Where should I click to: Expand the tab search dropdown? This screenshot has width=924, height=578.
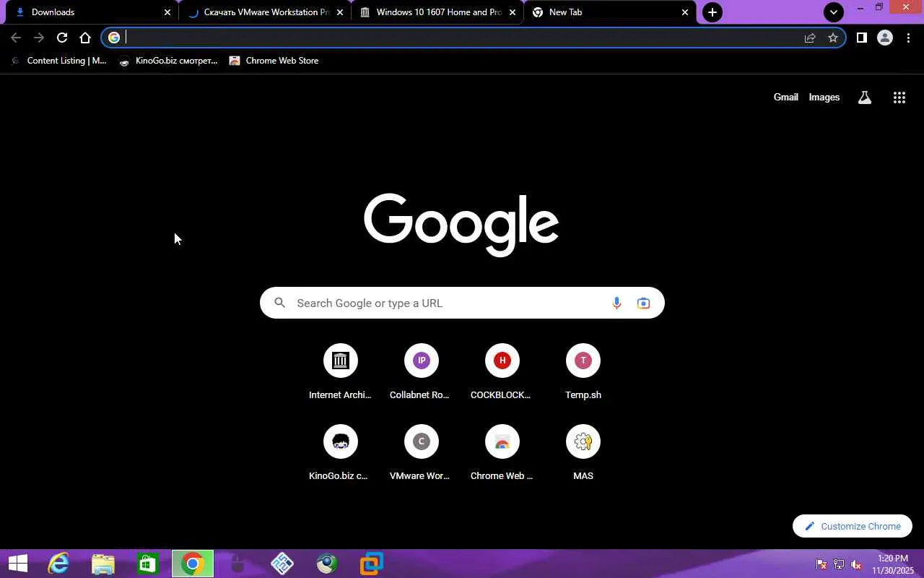(834, 12)
